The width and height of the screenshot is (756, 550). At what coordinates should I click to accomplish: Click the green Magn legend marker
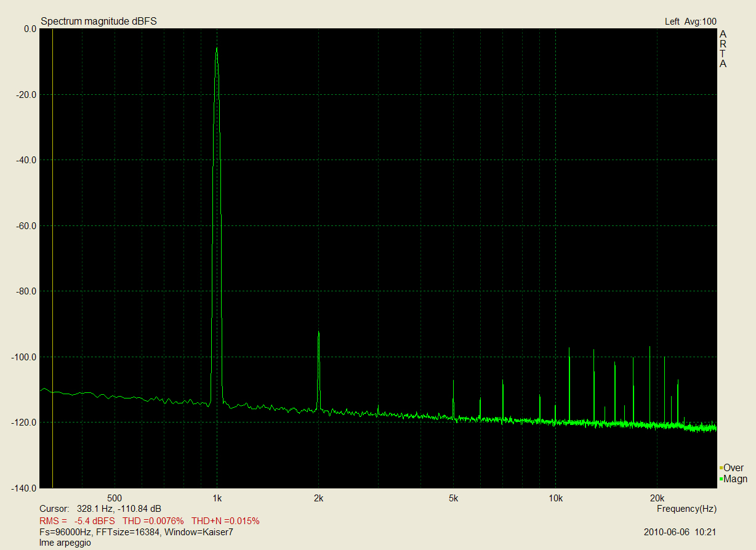(721, 479)
